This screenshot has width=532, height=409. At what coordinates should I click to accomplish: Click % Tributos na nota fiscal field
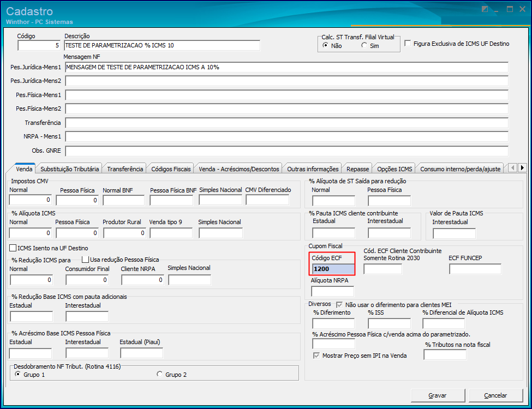point(445,354)
